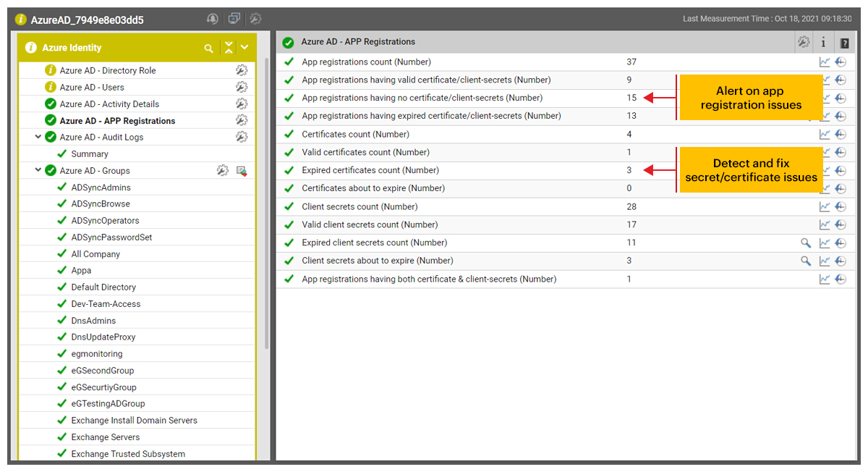Select Exchange Install Domain Servers group
Image resolution: width=868 pixels, height=472 pixels.
[x=134, y=421]
